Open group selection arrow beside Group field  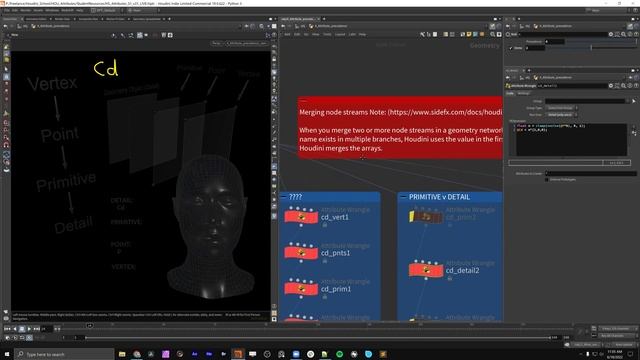click(x=633, y=101)
